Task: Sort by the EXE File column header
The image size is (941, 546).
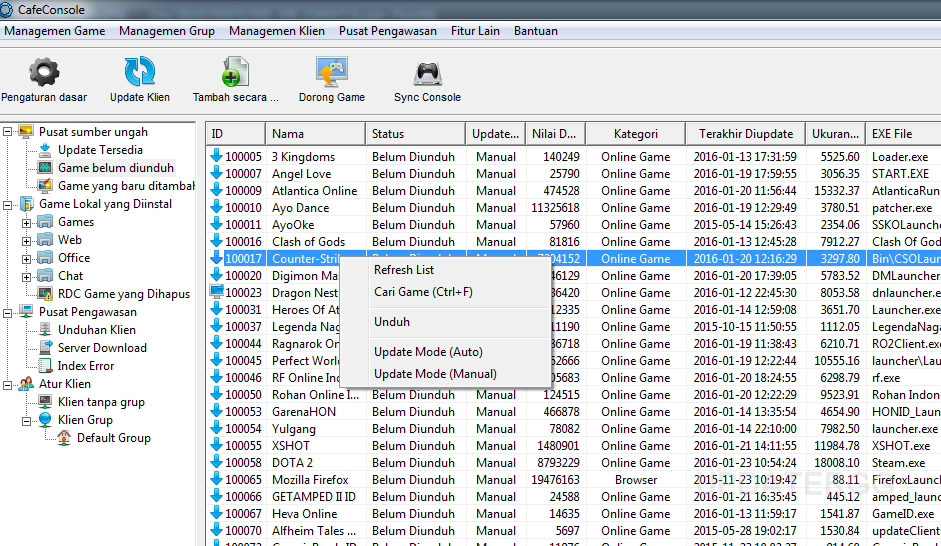Action: (x=903, y=134)
